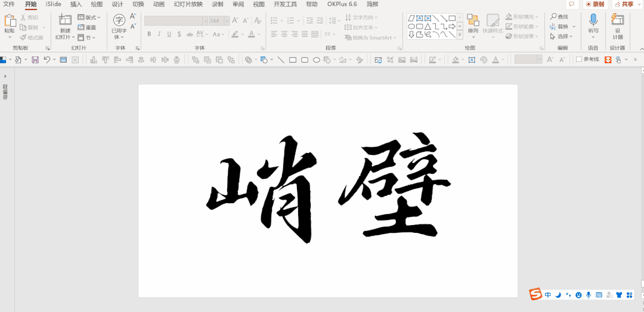The image size is (644, 312).
Task: Select the straight line shape in quick toolbar
Action: (281, 60)
